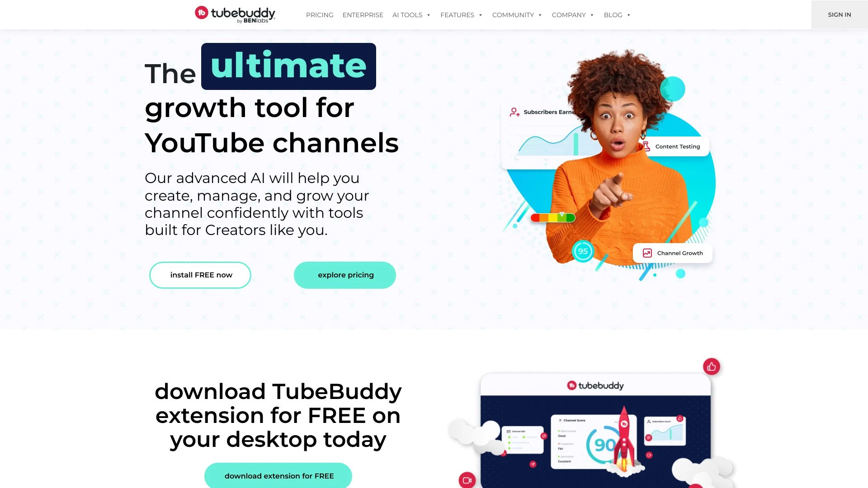
Task: Click the explore pricing link
Action: point(345,274)
